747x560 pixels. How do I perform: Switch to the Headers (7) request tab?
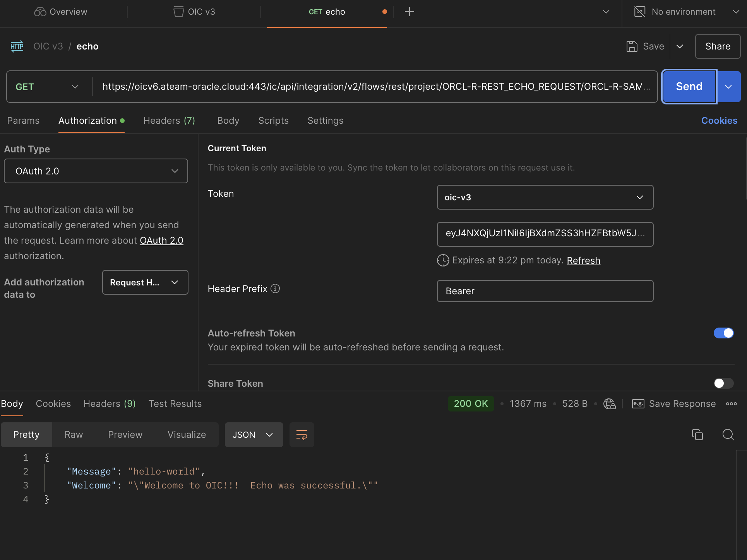pos(169,121)
